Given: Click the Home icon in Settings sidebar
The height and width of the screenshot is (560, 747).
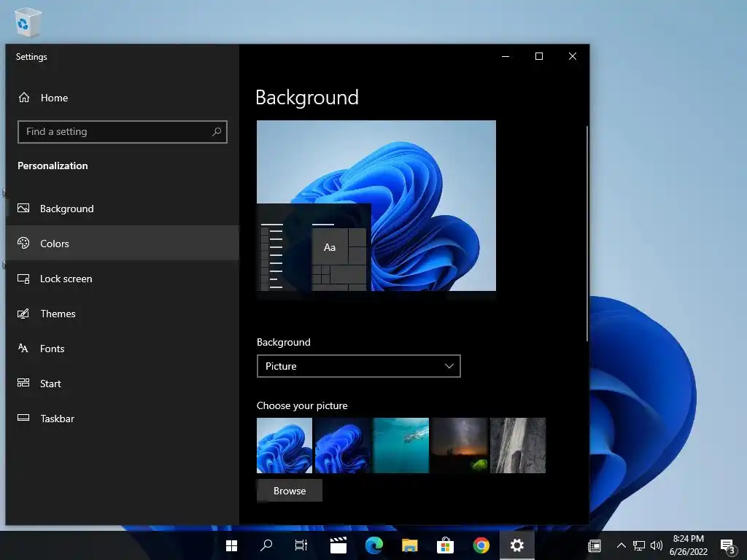Looking at the screenshot, I should (24, 98).
